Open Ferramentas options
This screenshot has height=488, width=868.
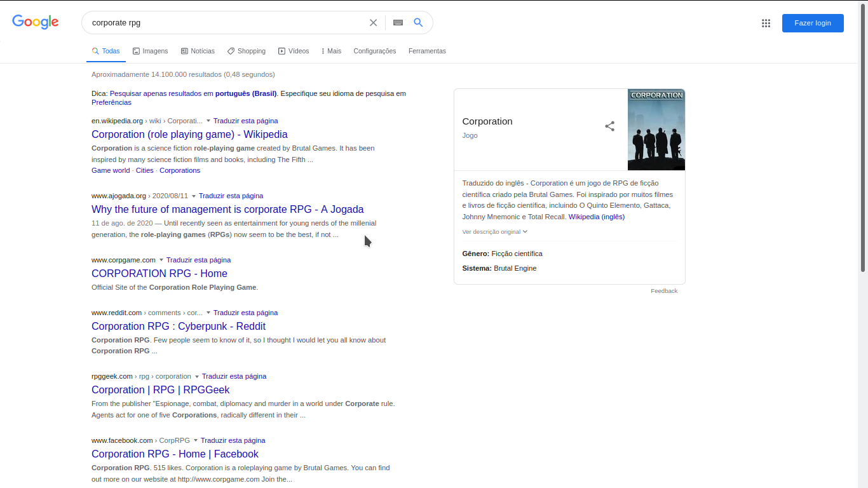pyautogui.click(x=427, y=51)
